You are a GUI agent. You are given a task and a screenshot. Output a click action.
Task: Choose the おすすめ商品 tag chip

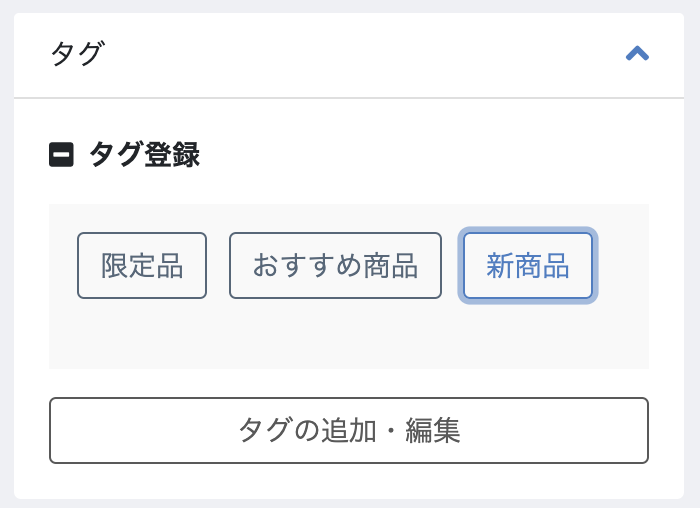coord(335,266)
